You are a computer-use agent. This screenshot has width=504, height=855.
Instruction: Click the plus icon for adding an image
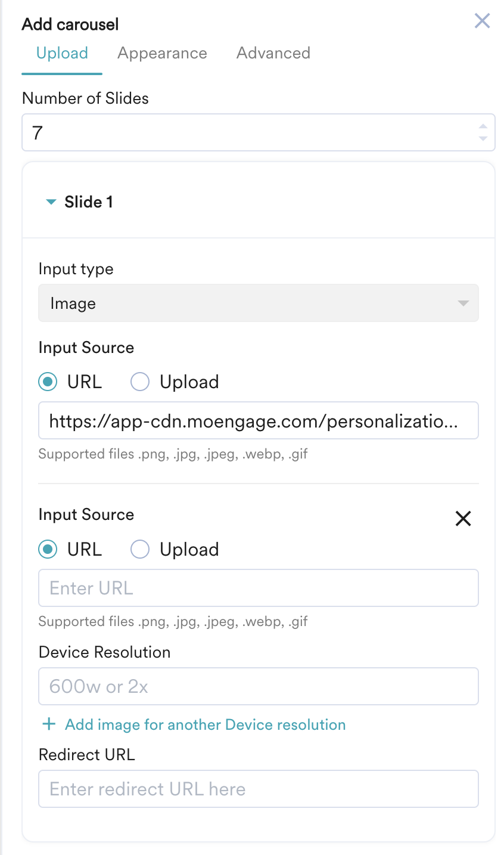click(x=49, y=724)
